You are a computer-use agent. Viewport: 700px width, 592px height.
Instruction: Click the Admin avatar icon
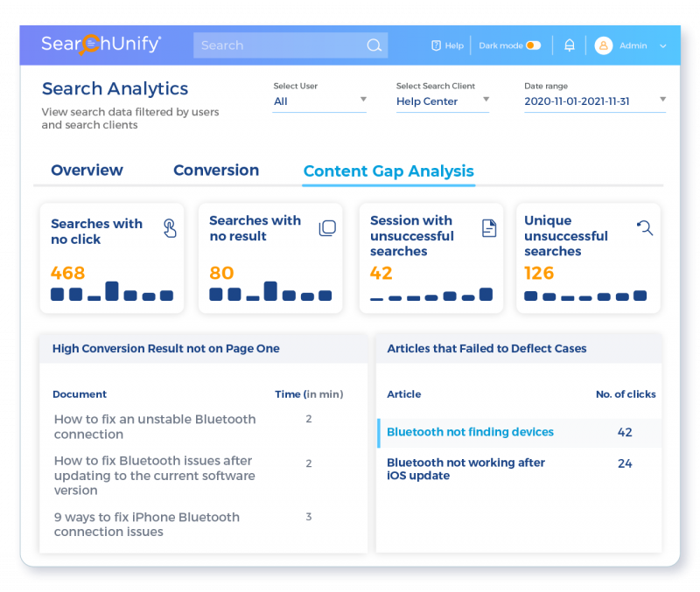coord(603,45)
